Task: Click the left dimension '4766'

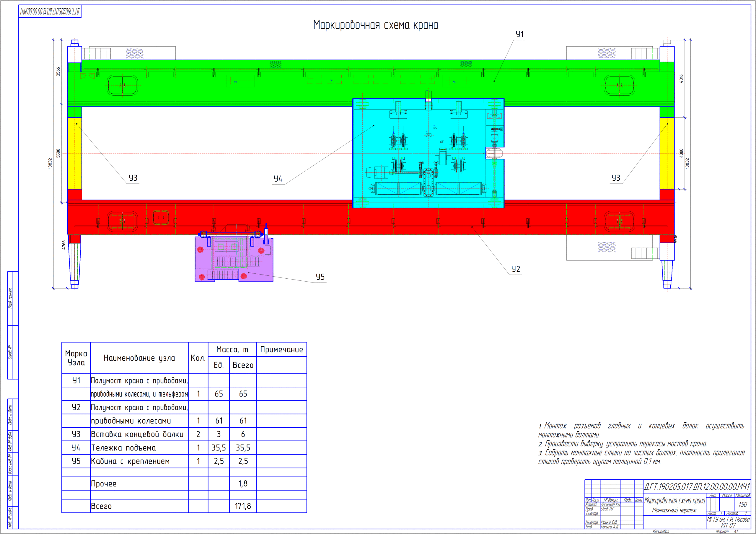Action: click(63, 245)
